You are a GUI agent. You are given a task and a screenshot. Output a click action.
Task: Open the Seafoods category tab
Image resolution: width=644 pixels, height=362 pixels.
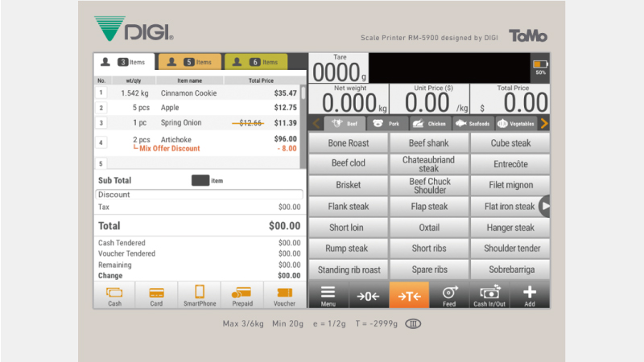click(x=472, y=123)
